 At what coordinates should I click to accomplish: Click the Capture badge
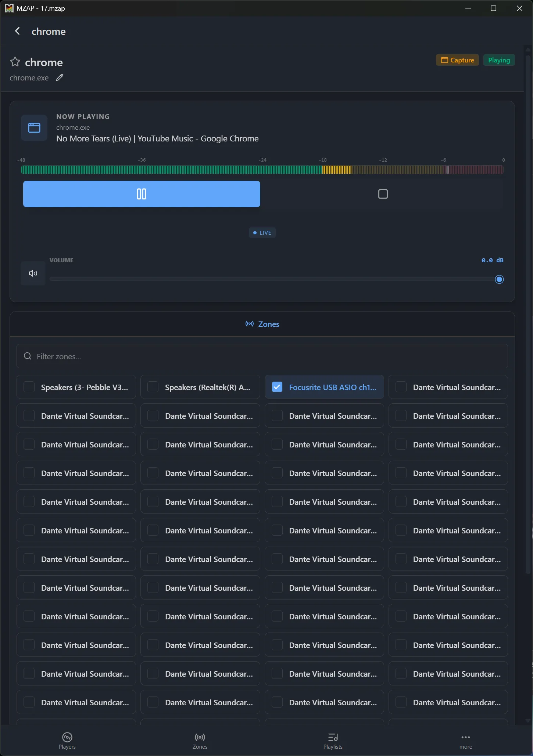[457, 60]
